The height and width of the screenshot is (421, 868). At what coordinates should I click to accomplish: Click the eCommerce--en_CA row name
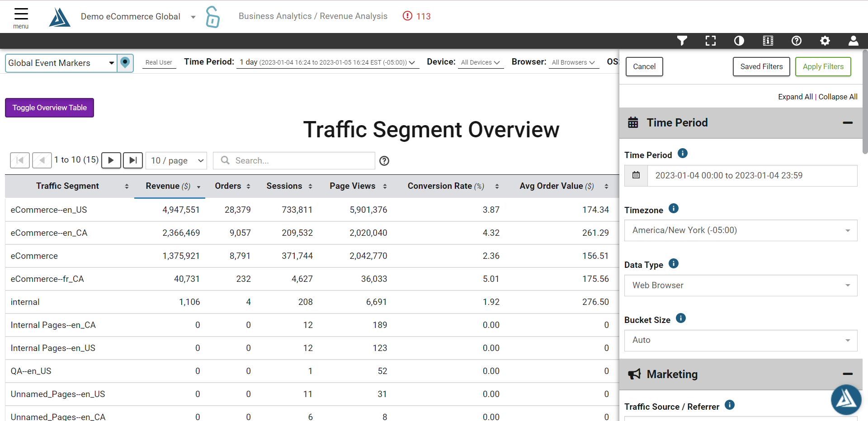click(x=49, y=233)
